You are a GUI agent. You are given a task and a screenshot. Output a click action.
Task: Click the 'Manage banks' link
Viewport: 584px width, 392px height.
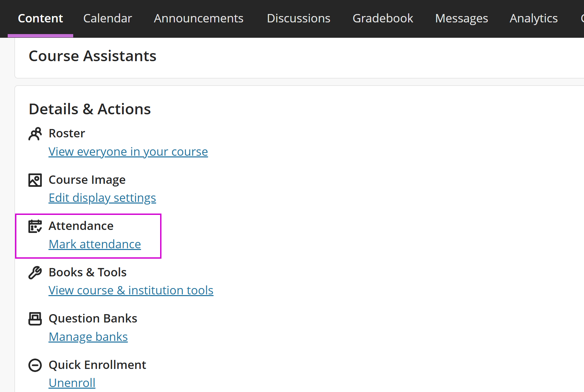tap(88, 337)
